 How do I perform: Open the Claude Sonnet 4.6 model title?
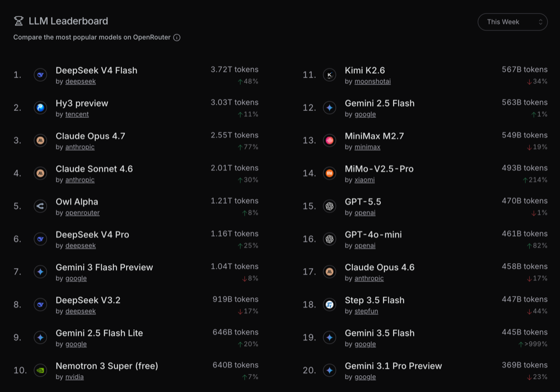(94, 169)
